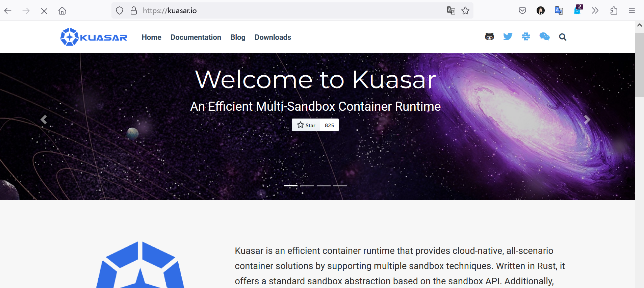The image size is (644, 288).
Task: Translate this page from address bar
Action: (451, 11)
